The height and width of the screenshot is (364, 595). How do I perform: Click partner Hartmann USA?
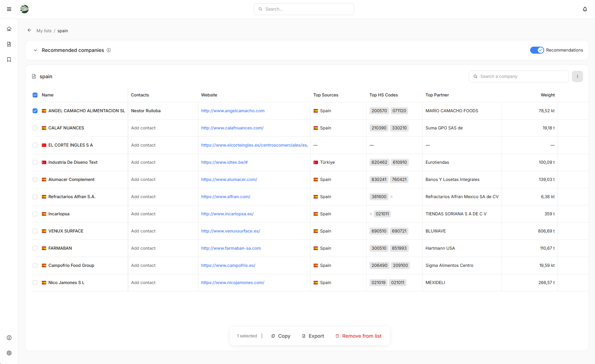(x=440, y=248)
